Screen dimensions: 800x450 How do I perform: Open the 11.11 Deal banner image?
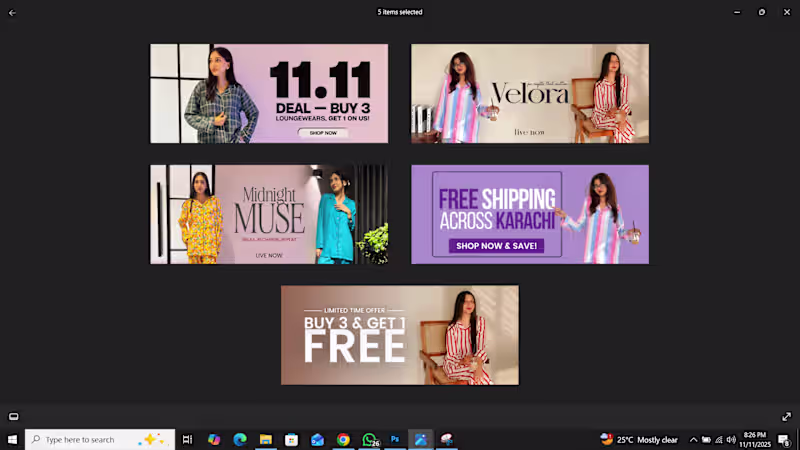(269, 93)
